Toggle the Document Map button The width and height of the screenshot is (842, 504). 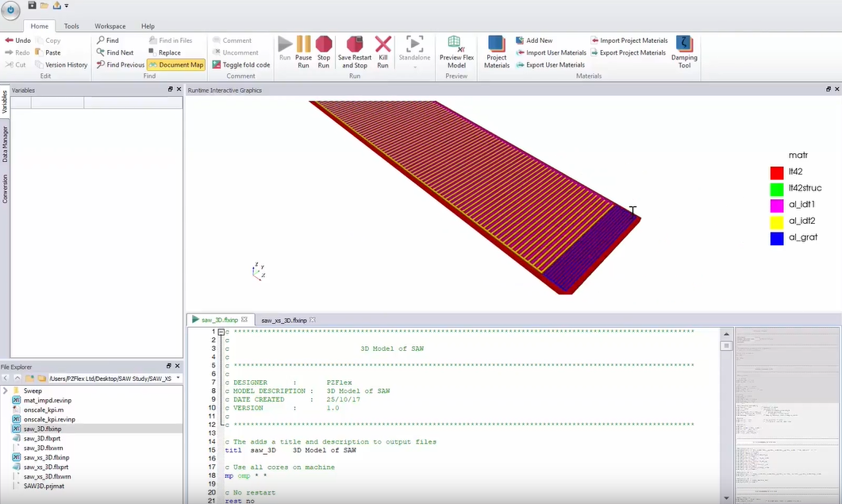tap(176, 64)
